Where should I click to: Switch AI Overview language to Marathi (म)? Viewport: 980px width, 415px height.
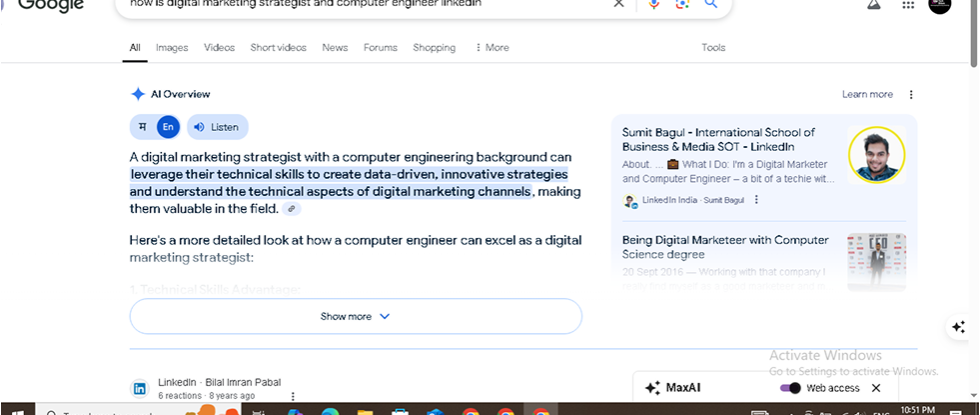point(143,127)
